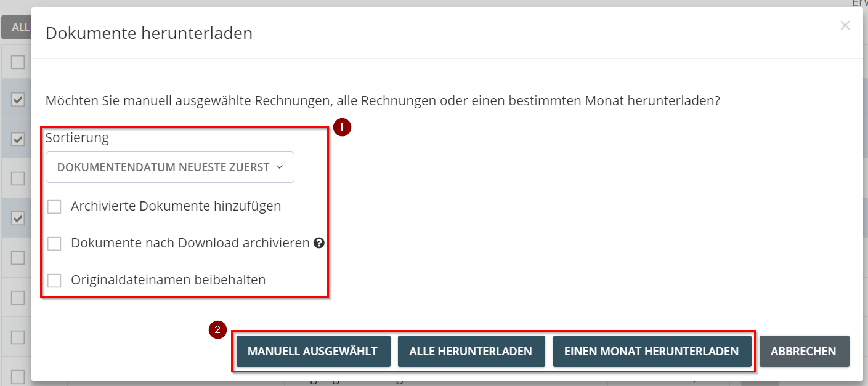
Task: Click the dialog title Dokumente herunterladen
Action: [149, 33]
